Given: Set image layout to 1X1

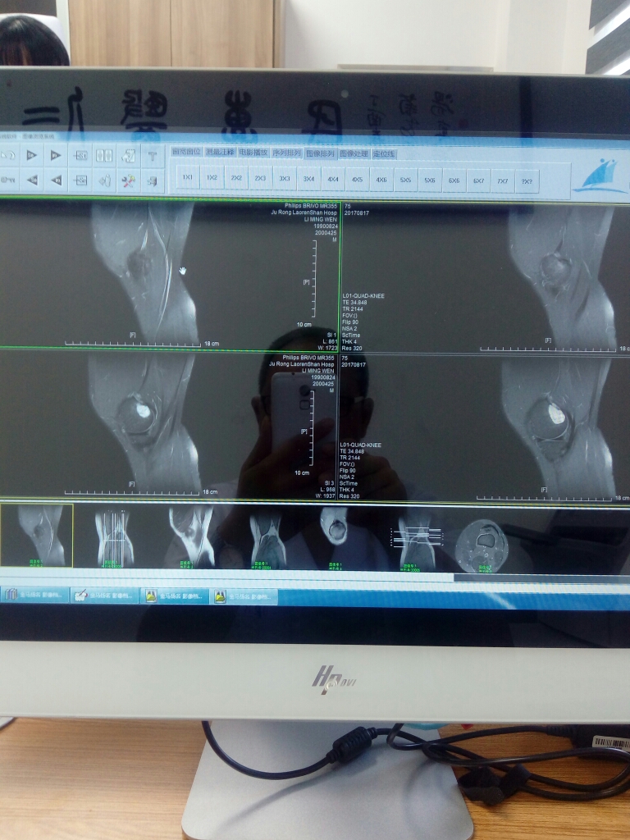Looking at the screenshot, I should [188, 177].
